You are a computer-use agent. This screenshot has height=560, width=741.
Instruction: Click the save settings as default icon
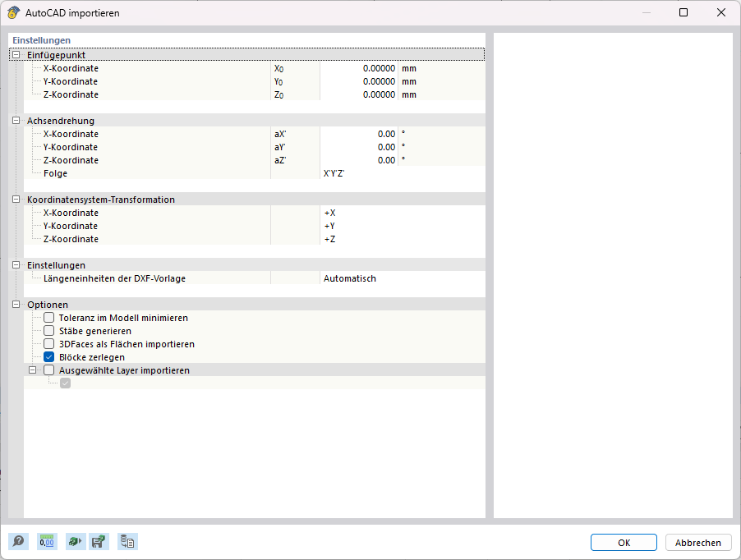99,542
